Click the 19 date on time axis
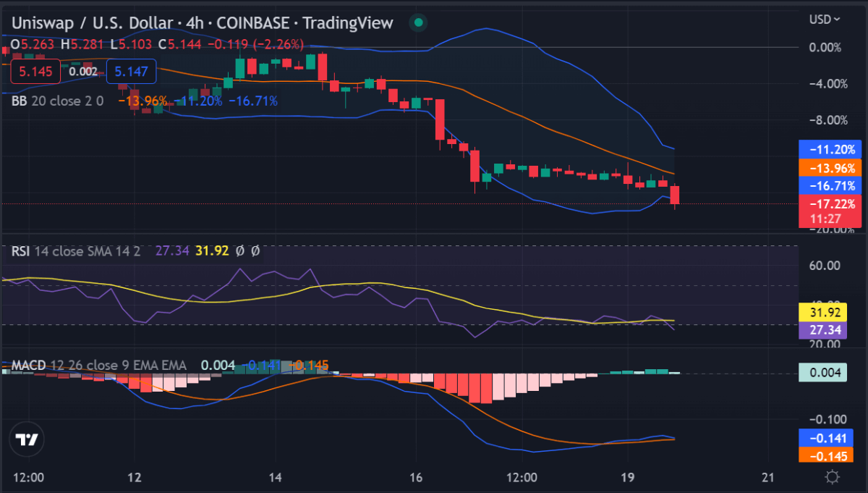 pyautogui.click(x=627, y=478)
